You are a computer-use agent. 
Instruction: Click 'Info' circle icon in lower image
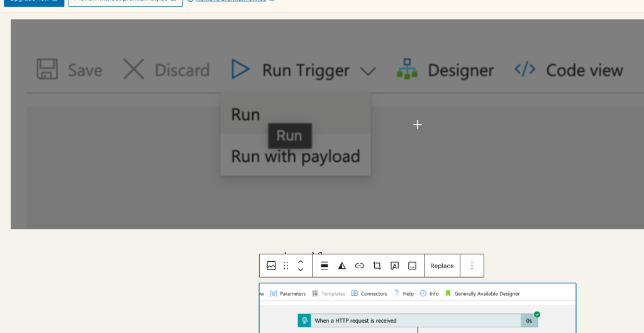tap(423, 293)
